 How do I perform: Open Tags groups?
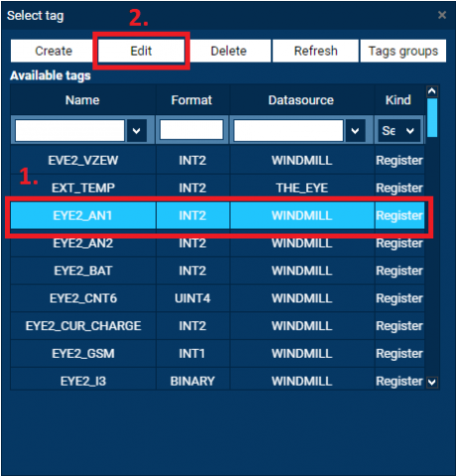point(403,51)
